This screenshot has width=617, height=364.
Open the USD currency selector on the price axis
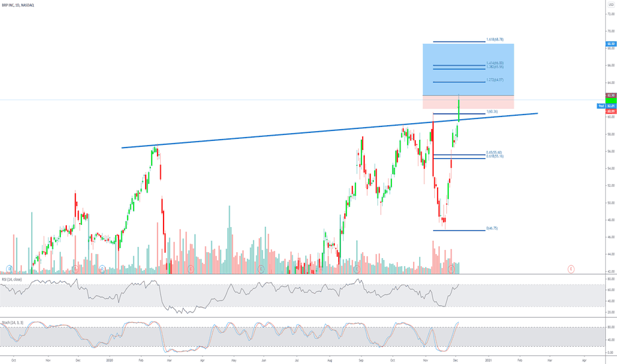tap(611, 5)
